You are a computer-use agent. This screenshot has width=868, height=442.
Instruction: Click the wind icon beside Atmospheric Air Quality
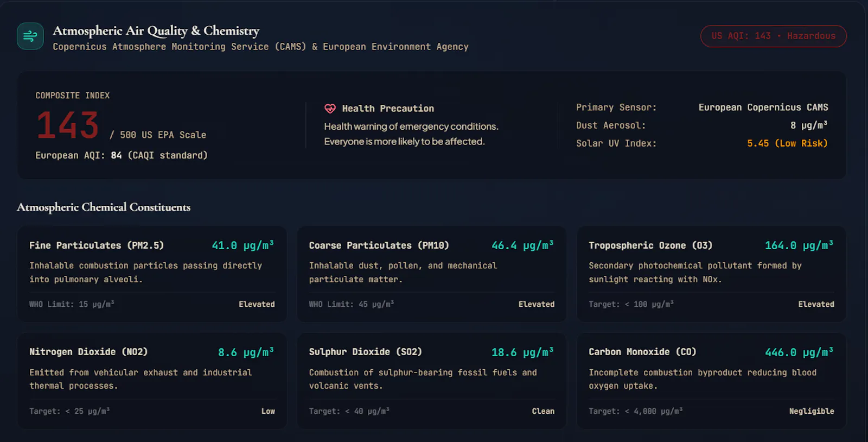30,36
